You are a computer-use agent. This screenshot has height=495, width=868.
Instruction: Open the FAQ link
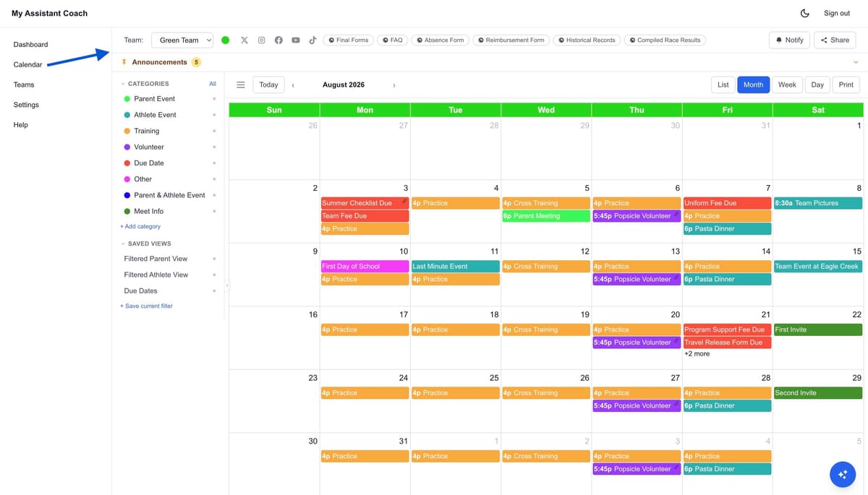(x=393, y=40)
